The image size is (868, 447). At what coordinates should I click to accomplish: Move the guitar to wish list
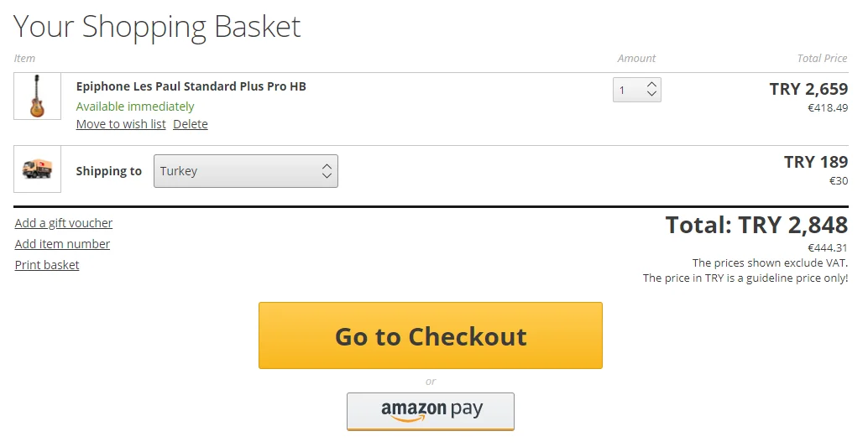[x=121, y=124]
